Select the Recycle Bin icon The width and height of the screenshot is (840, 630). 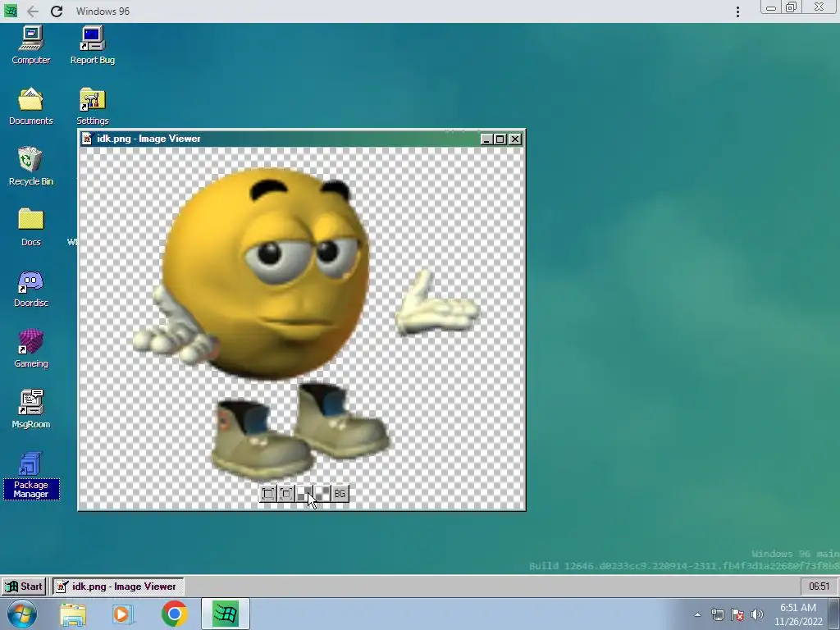31,167
